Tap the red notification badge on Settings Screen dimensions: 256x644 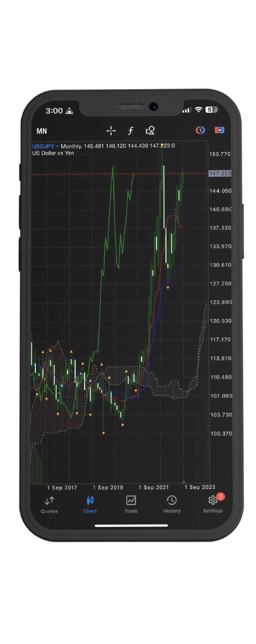pos(221,496)
